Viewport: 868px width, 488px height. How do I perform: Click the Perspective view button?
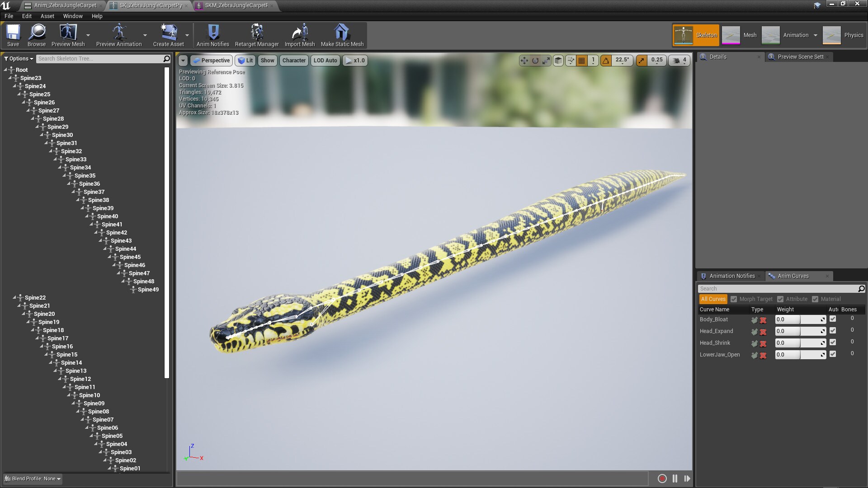pos(211,60)
